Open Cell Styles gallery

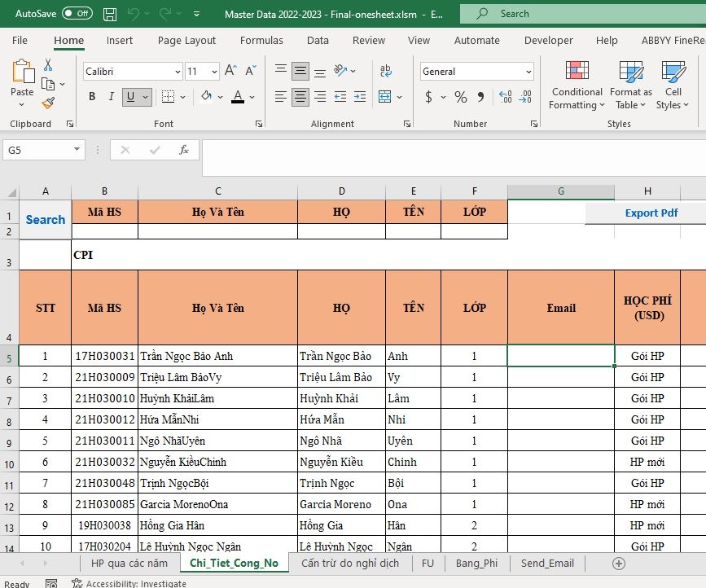tap(673, 85)
